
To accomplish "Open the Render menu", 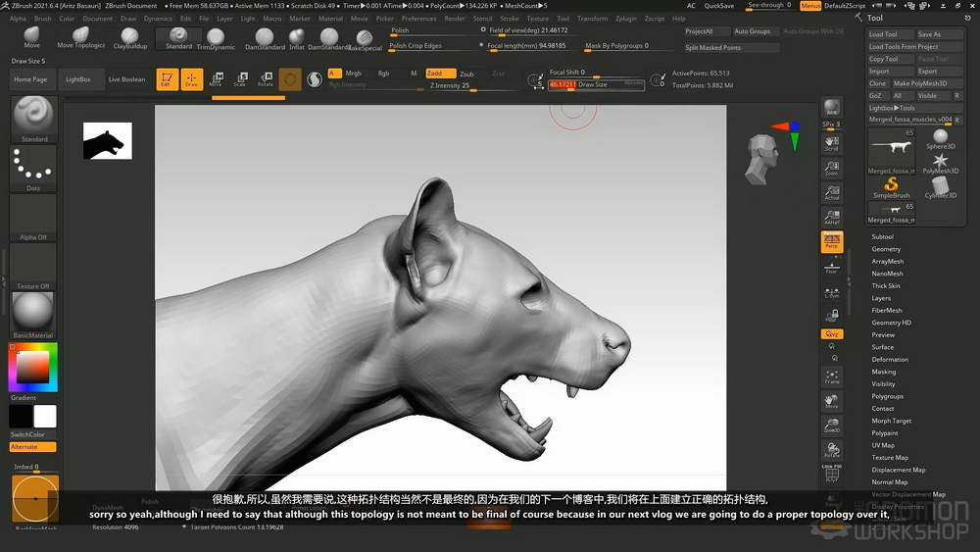I will [x=455, y=18].
